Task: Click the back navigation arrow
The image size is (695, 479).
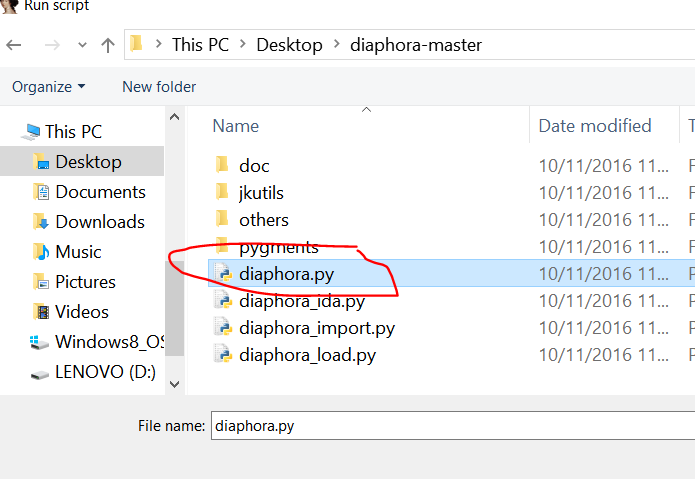Action: 15,45
